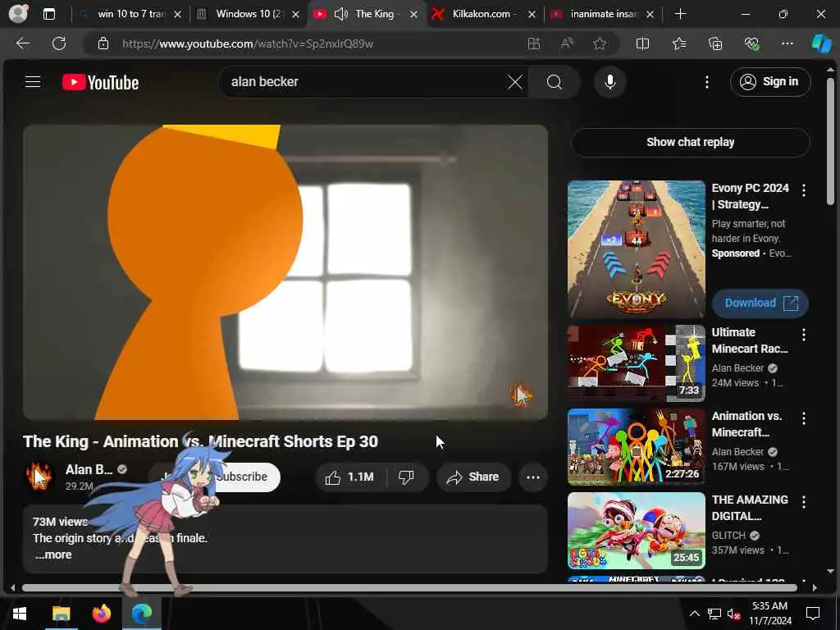
Task: Open options for THE AMAZING DIGITAL video
Action: pyautogui.click(x=803, y=501)
